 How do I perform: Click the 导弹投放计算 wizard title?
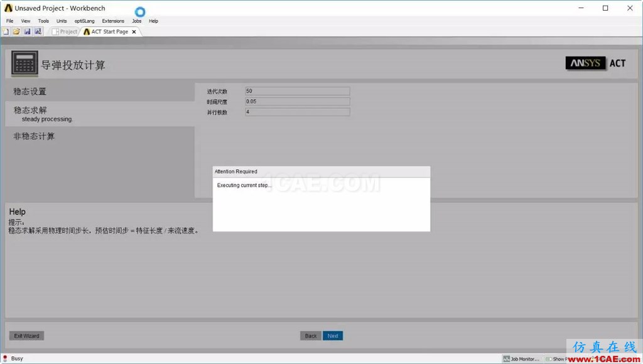[x=73, y=65]
